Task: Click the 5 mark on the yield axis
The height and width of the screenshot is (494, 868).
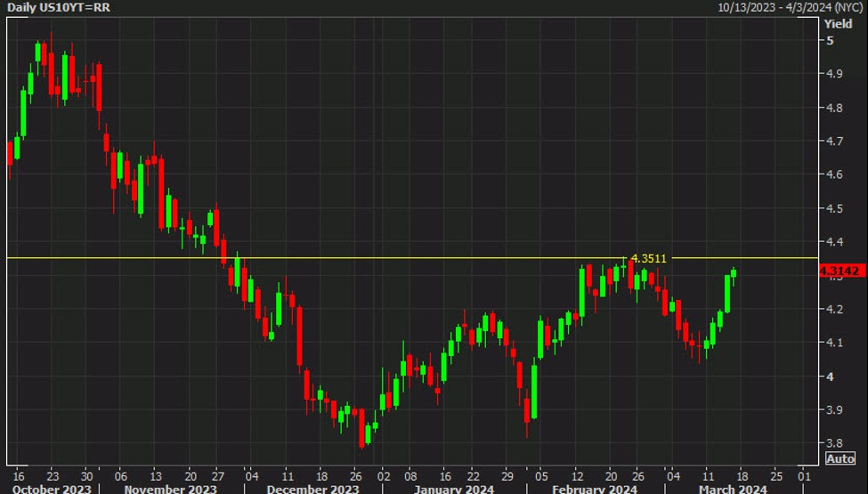Action: (830, 40)
